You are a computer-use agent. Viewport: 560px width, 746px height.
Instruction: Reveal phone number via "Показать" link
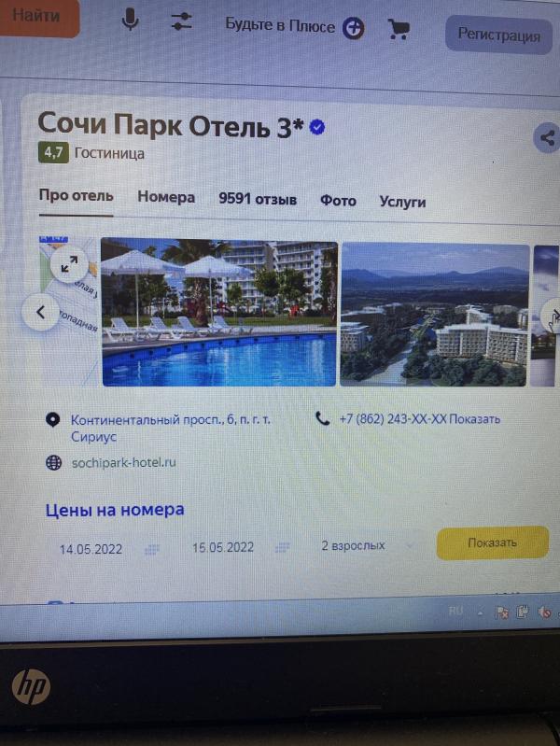(x=474, y=419)
